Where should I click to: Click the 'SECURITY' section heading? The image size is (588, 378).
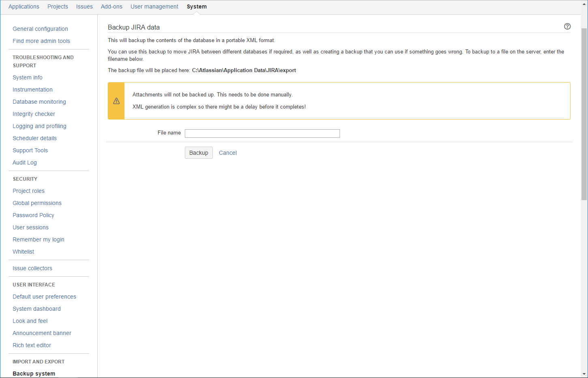(x=25, y=179)
